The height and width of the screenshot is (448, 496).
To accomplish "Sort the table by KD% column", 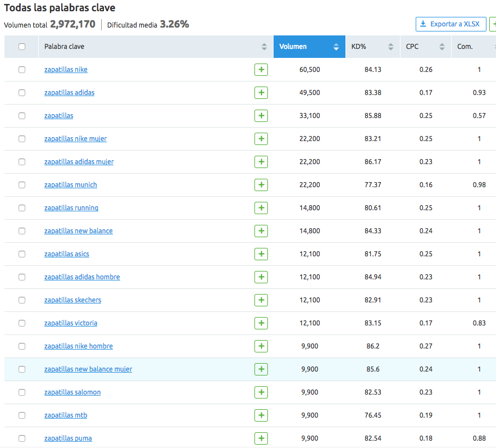I will (390, 47).
